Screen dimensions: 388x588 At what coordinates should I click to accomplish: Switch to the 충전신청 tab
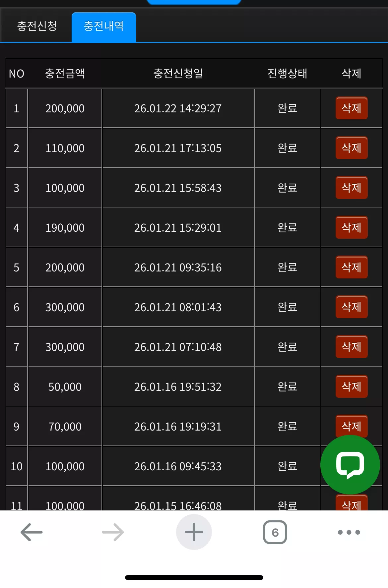click(37, 26)
